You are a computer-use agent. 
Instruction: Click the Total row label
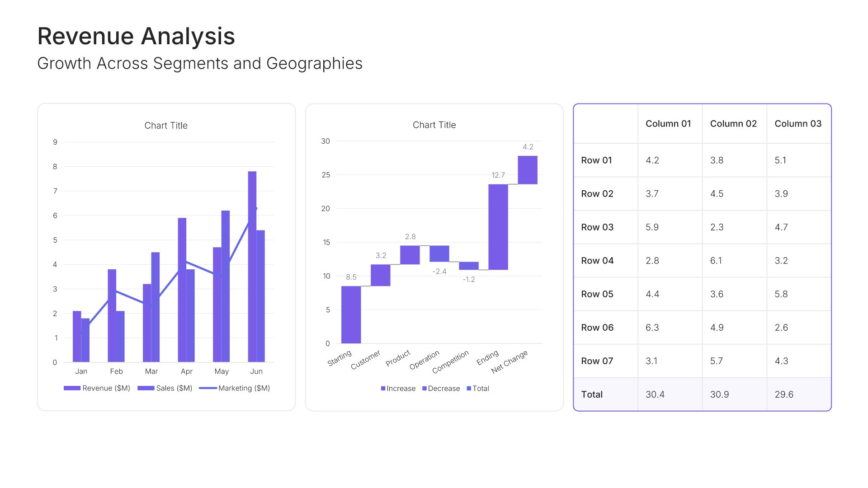pos(592,394)
